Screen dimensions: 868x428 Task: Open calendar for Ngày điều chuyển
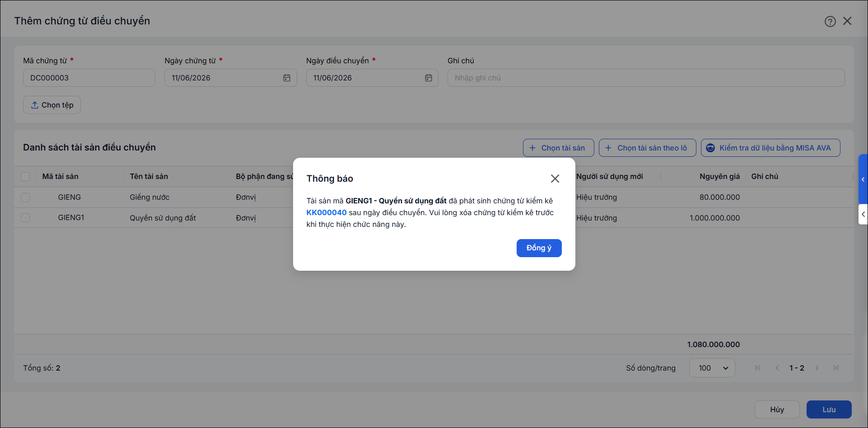tap(429, 78)
